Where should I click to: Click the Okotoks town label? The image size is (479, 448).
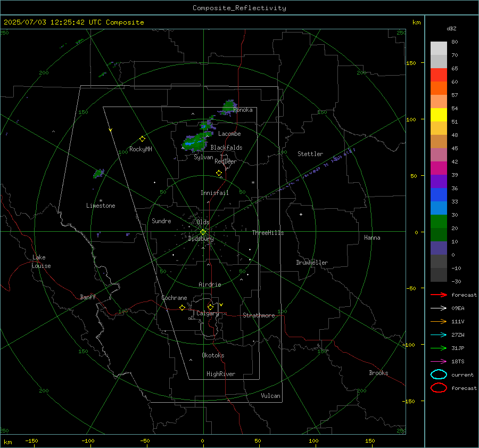(213, 355)
